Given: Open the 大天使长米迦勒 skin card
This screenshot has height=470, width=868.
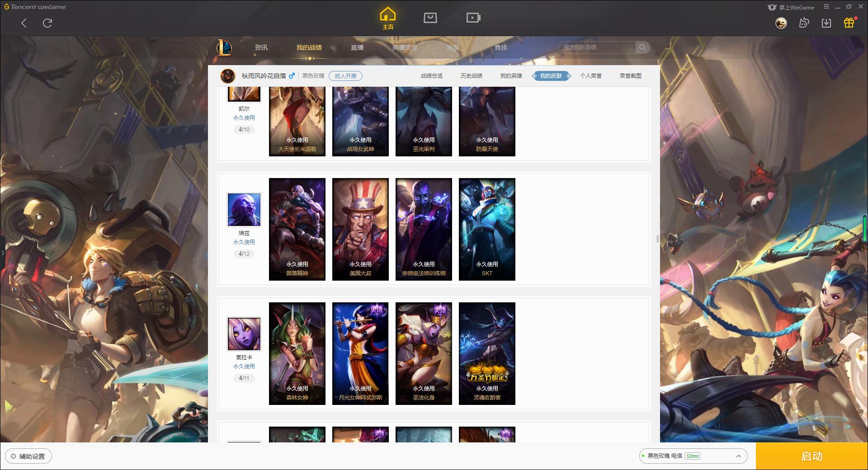Looking at the screenshot, I should pyautogui.click(x=297, y=122).
